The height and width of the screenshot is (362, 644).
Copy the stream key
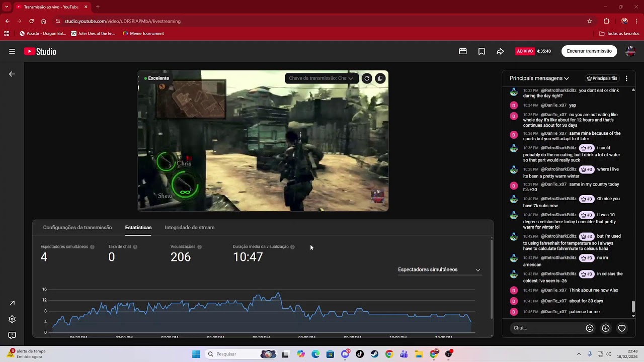[x=380, y=78]
